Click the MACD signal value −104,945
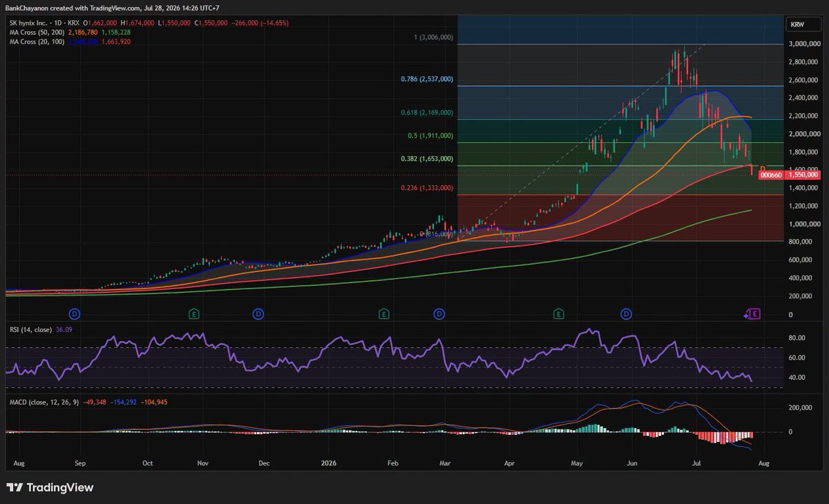829x504 pixels. point(155,401)
